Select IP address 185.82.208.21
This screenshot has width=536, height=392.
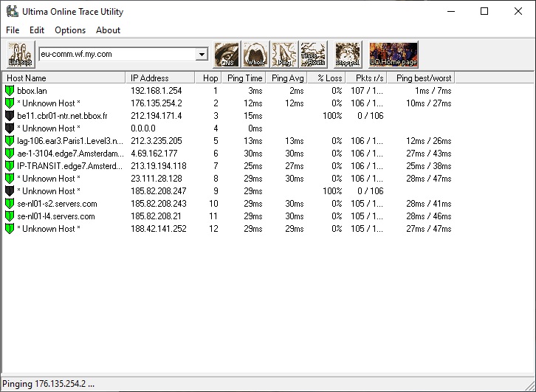click(156, 216)
